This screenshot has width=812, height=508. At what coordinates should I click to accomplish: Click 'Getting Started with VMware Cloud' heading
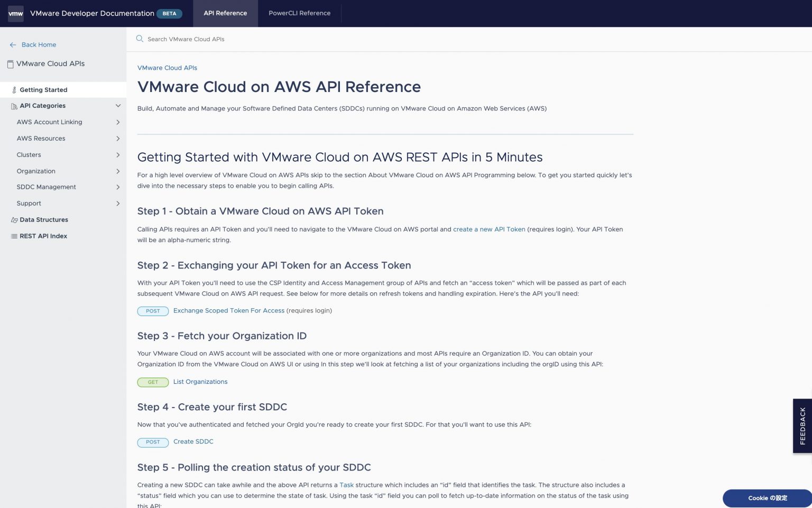point(340,158)
